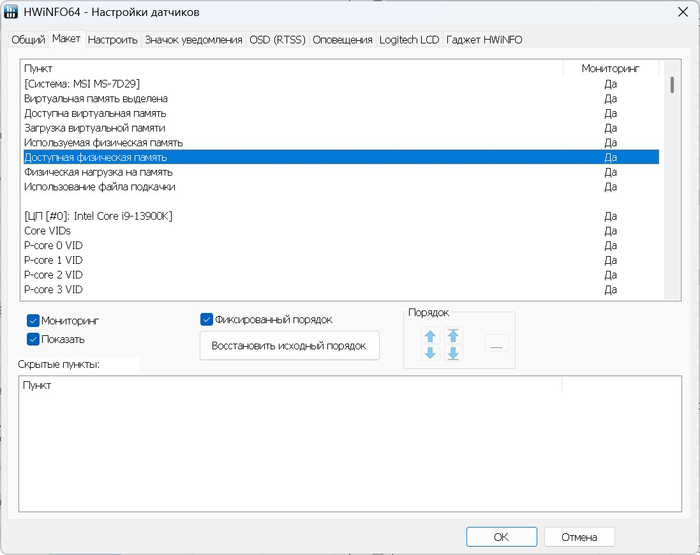700x555 pixels.
Task: Confirm with the OK button
Action: pyautogui.click(x=501, y=537)
